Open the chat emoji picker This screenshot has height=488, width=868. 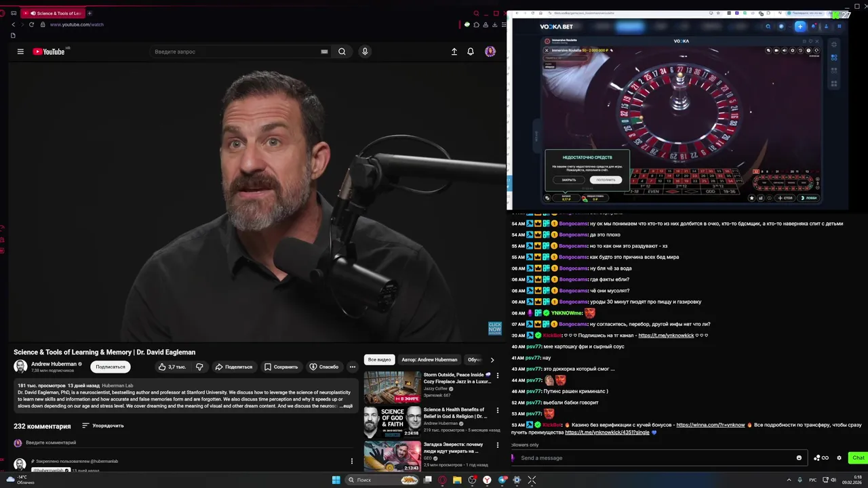pos(799,457)
